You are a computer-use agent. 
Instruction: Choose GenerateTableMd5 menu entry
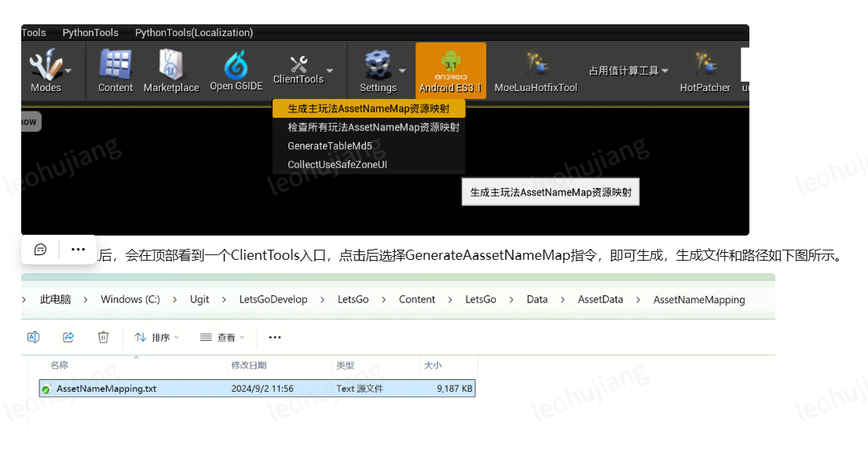click(x=368, y=146)
